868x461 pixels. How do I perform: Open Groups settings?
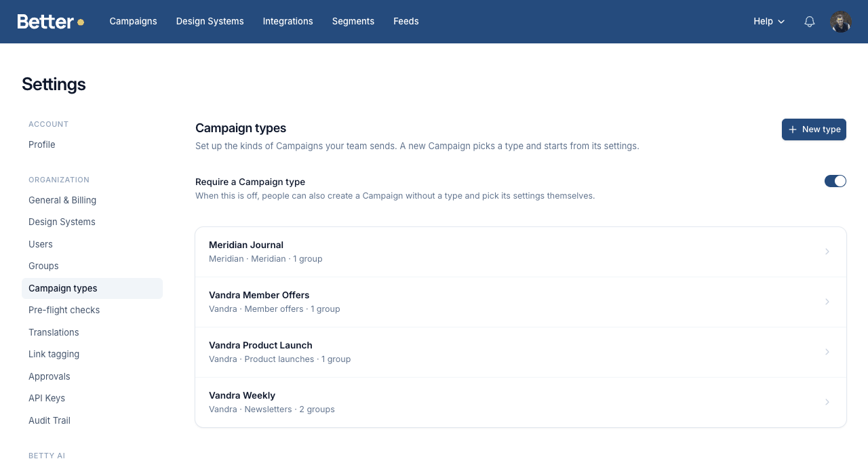click(x=92, y=266)
